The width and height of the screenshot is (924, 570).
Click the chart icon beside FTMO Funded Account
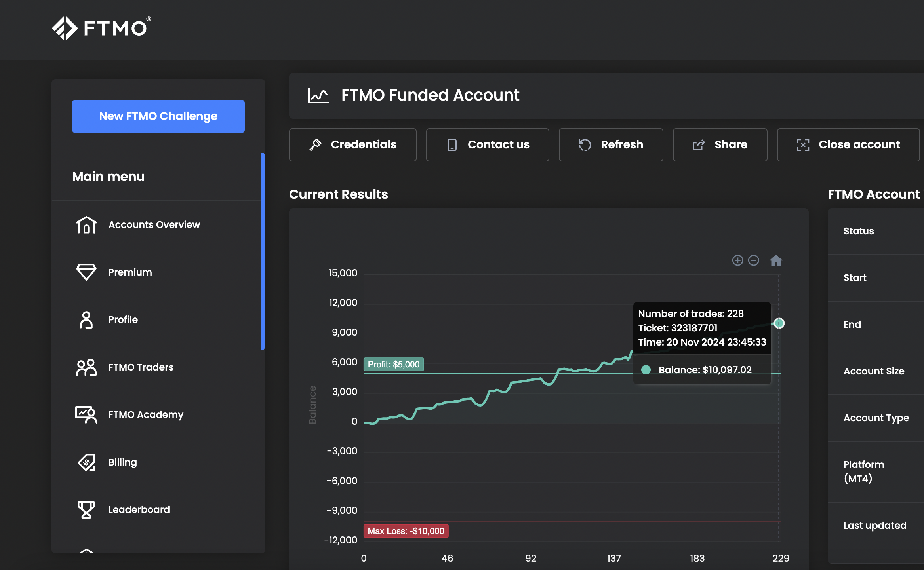pos(318,96)
